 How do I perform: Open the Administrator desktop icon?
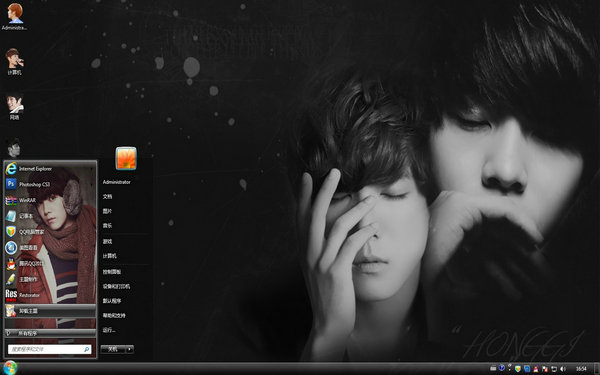[x=15, y=17]
